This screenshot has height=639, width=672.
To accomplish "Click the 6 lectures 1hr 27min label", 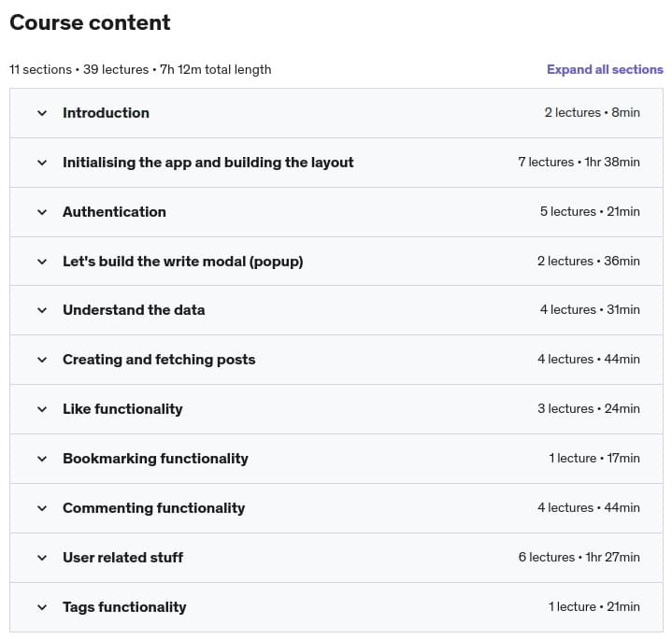I will coord(579,557).
